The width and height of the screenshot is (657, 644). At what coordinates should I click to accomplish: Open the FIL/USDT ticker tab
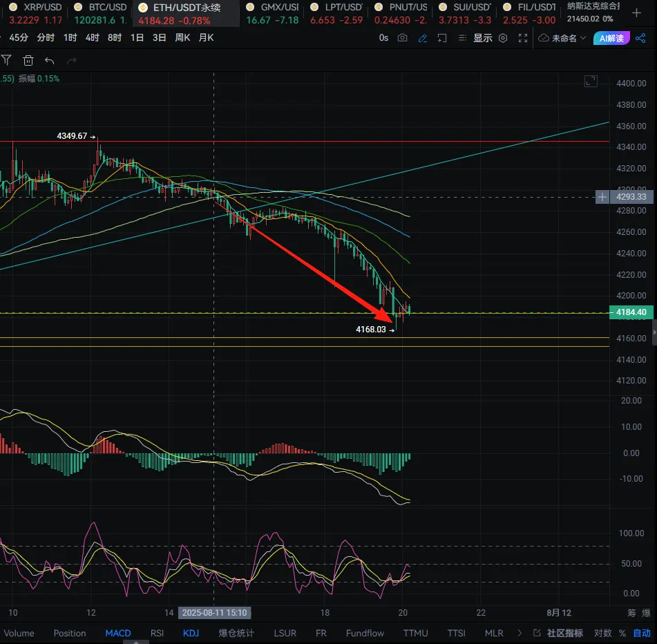(x=529, y=13)
